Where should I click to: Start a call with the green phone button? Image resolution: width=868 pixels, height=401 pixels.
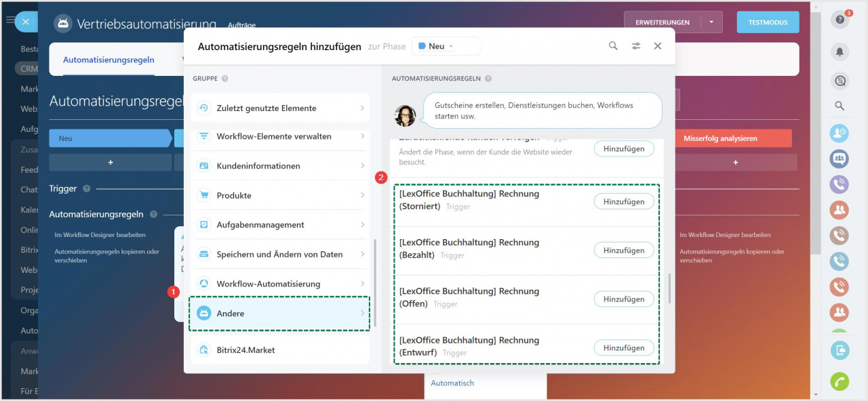click(x=840, y=381)
